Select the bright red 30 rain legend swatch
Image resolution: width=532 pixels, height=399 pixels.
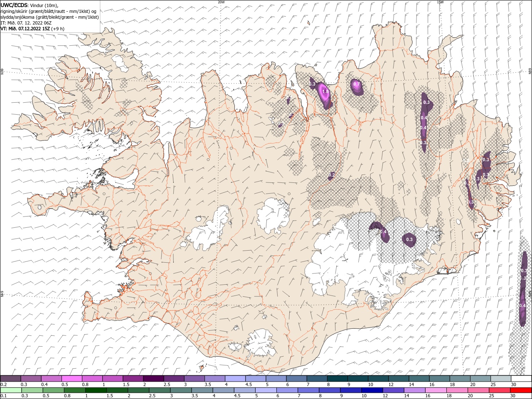[x=521, y=390]
